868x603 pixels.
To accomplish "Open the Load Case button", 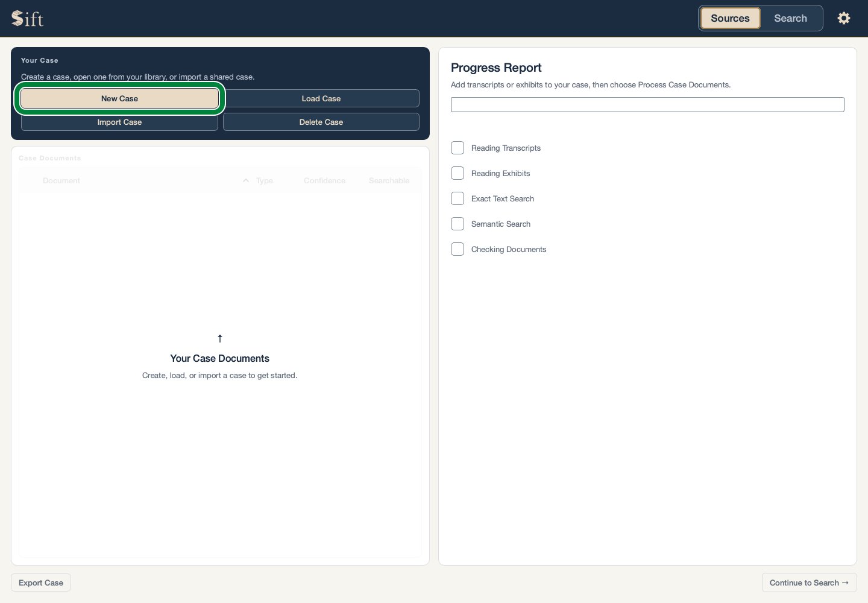I will (x=321, y=98).
